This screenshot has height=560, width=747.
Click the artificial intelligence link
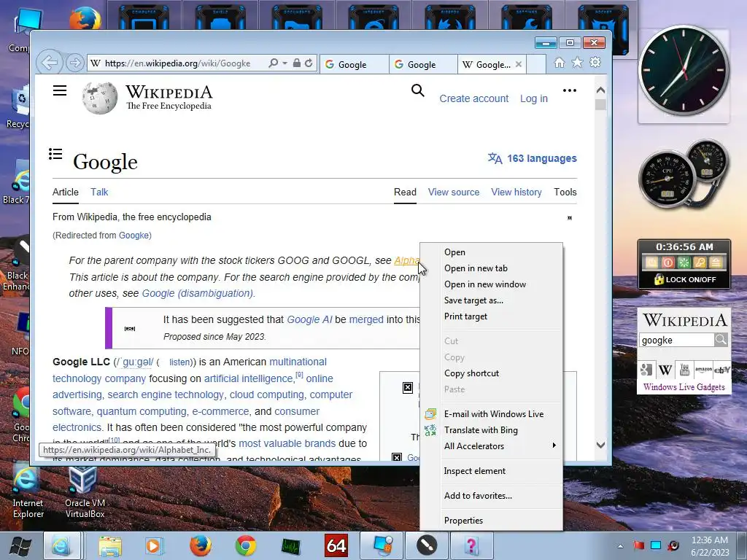(x=248, y=378)
